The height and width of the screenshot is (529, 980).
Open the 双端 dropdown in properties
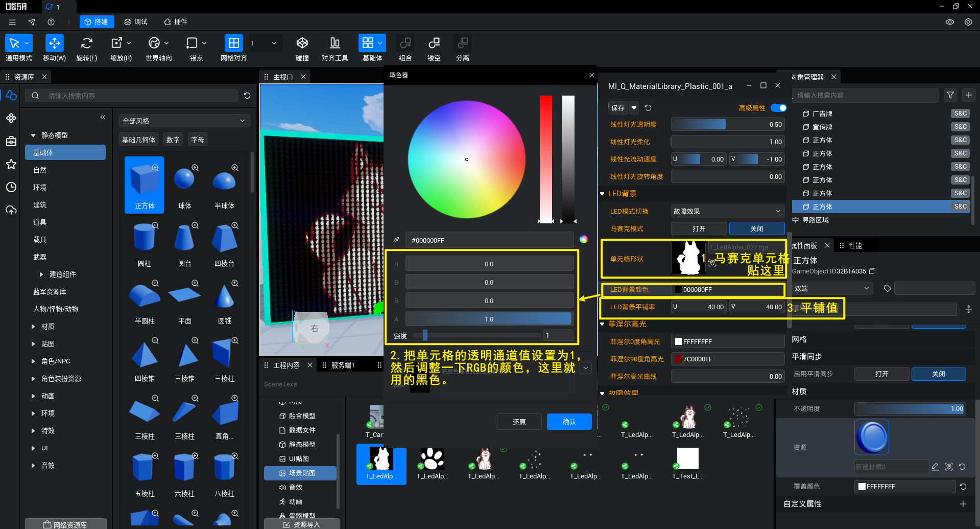click(x=832, y=288)
